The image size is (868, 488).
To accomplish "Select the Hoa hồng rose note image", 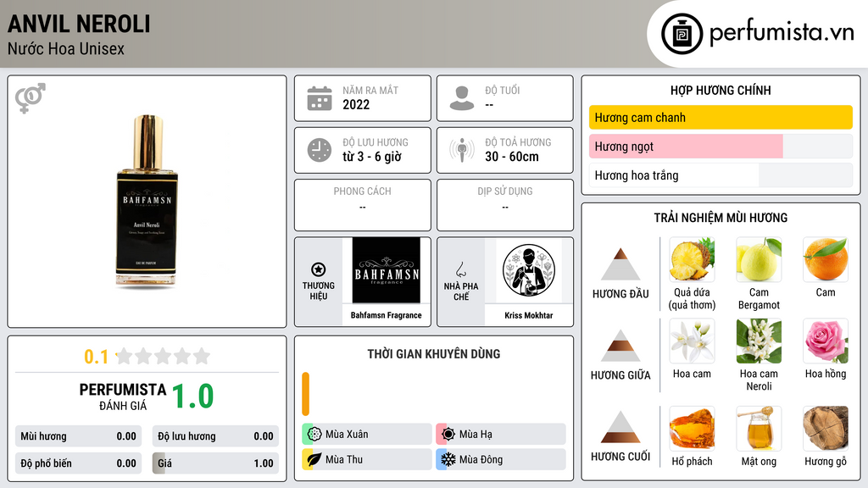I will tap(826, 341).
